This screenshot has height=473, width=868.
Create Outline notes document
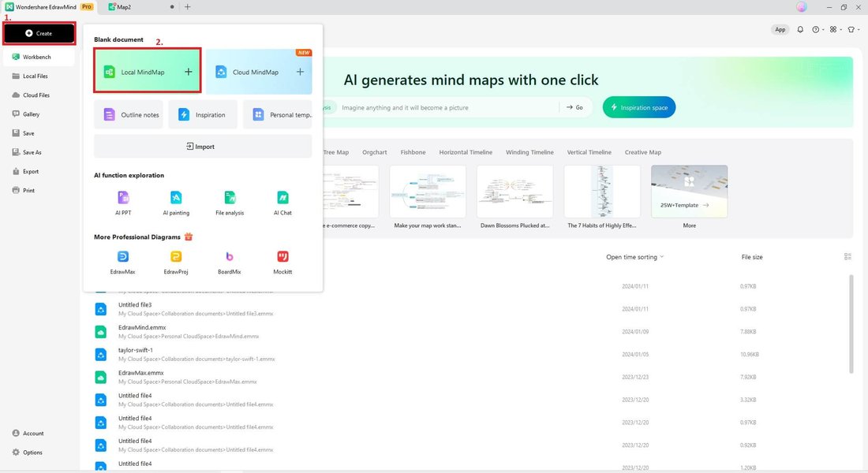[129, 114]
